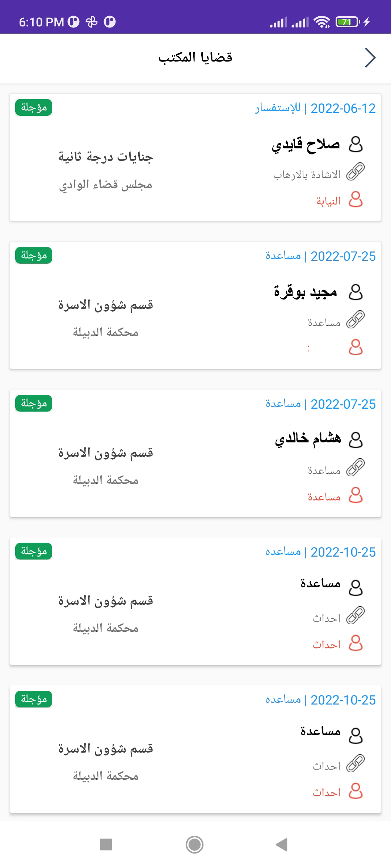
Task: Tap the مؤجلة badge on مجيد بوقرة's case
Action: [34, 256]
